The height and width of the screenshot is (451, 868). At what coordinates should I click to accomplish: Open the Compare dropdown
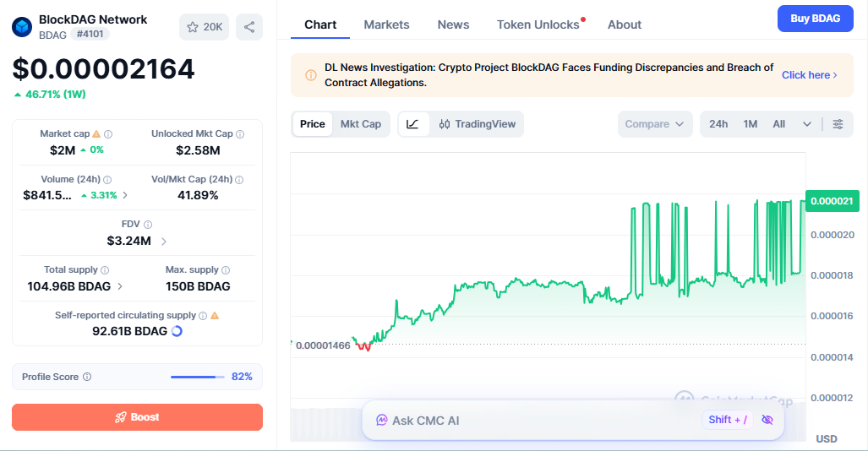[x=654, y=124]
